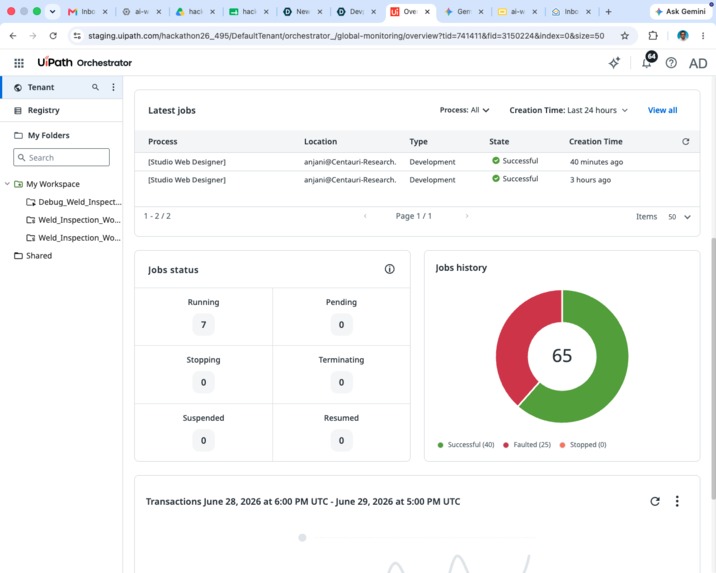The image size is (716, 573).
Task: Open the browser extensions puzzle icon
Action: tap(653, 36)
